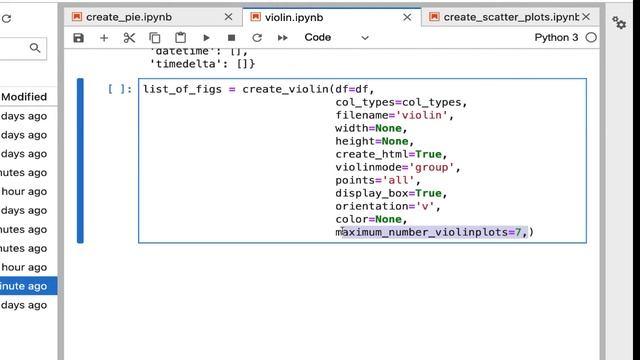Collapse the cell using the blue bar

coord(80,161)
